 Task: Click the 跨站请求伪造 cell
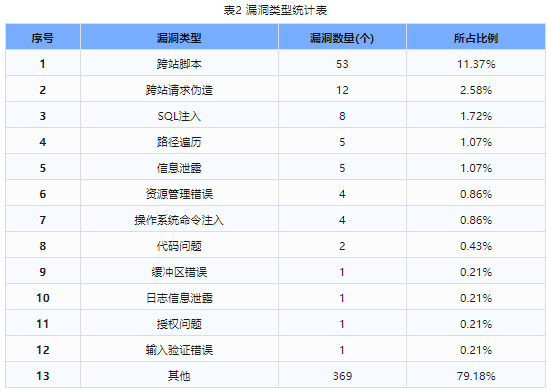tap(179, 90)
